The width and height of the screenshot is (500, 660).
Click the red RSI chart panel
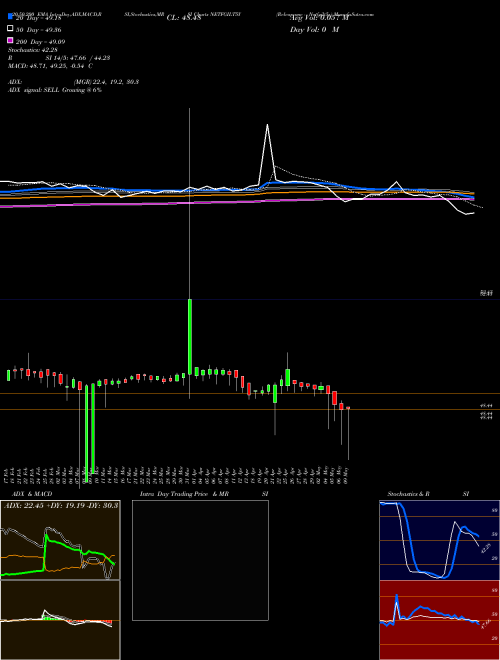pyautogui.click(x=439, y=620)
